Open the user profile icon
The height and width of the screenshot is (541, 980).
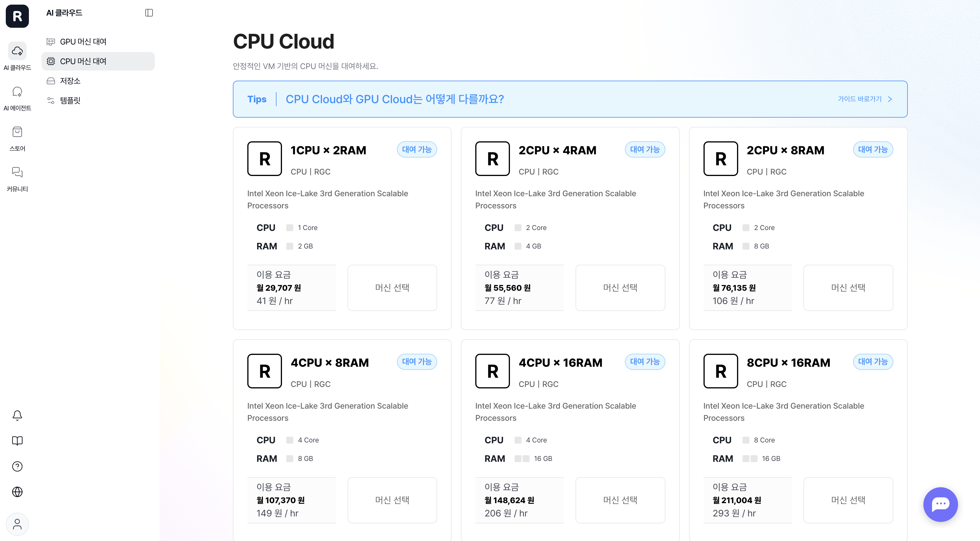point(17,524)
